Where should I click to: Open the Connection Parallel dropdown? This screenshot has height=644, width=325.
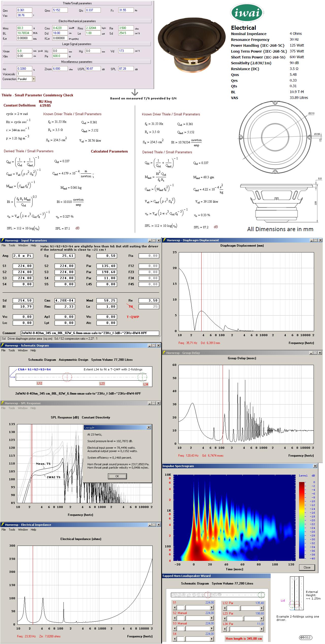[x=34, y=79]
